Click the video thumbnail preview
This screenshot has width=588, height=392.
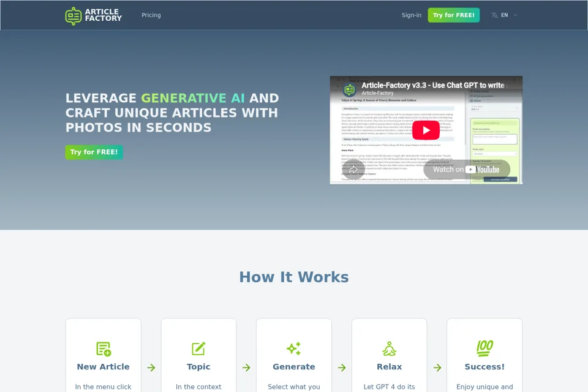tap(426, 130)
